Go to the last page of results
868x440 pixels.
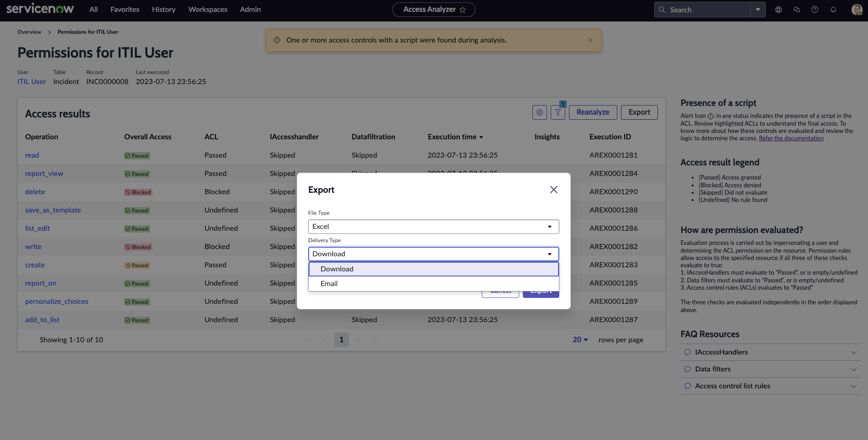(374, 340)
